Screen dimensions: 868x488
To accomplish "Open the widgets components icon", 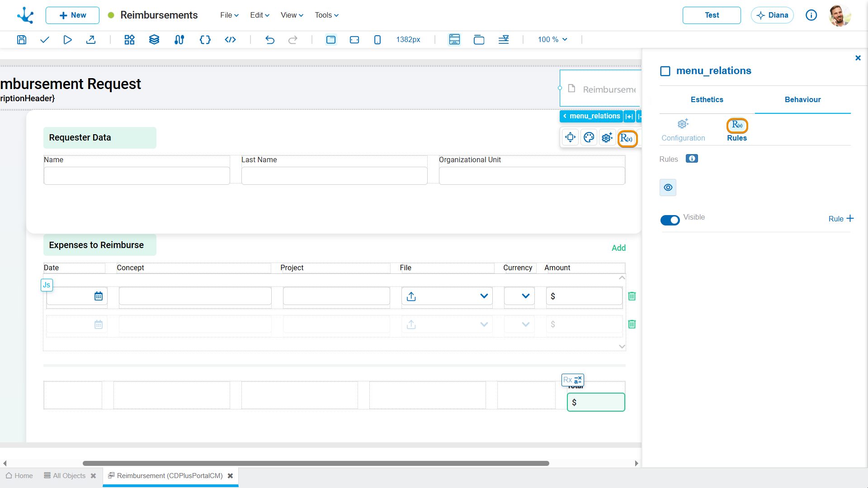I will point(130,40).
